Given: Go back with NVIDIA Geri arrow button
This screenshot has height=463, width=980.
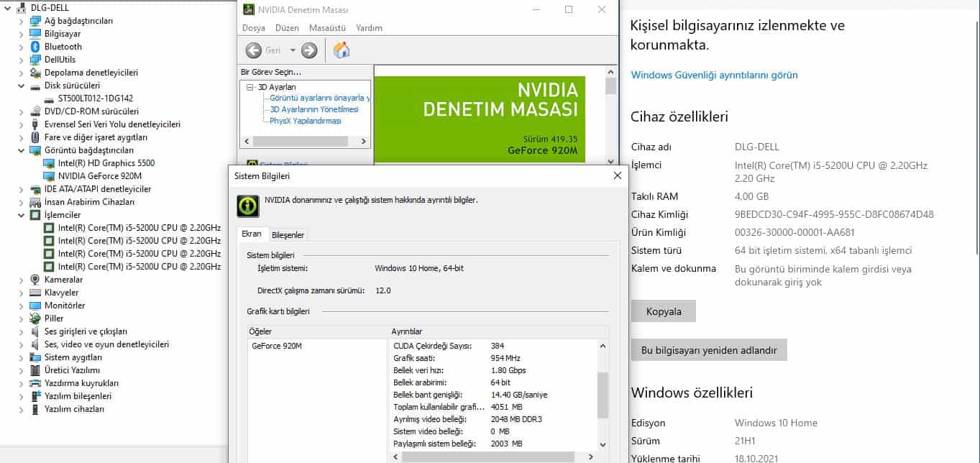Looking at the screenshot, I should 254,50.
